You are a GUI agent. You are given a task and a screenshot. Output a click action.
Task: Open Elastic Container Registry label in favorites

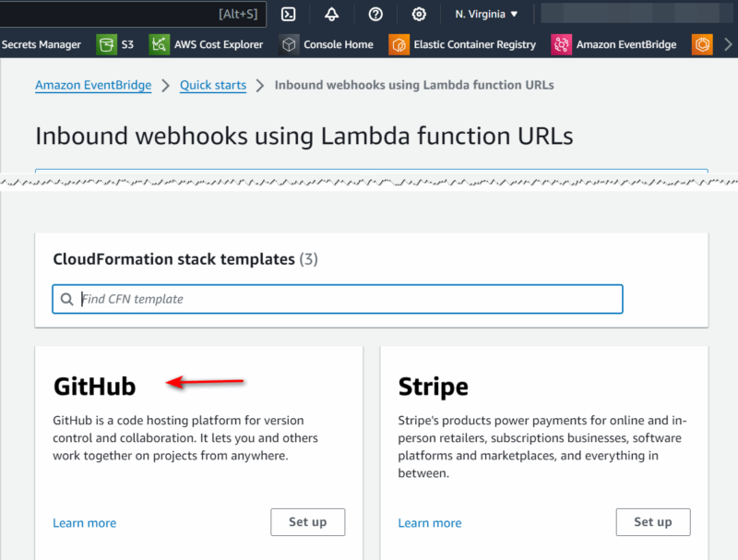474,44
